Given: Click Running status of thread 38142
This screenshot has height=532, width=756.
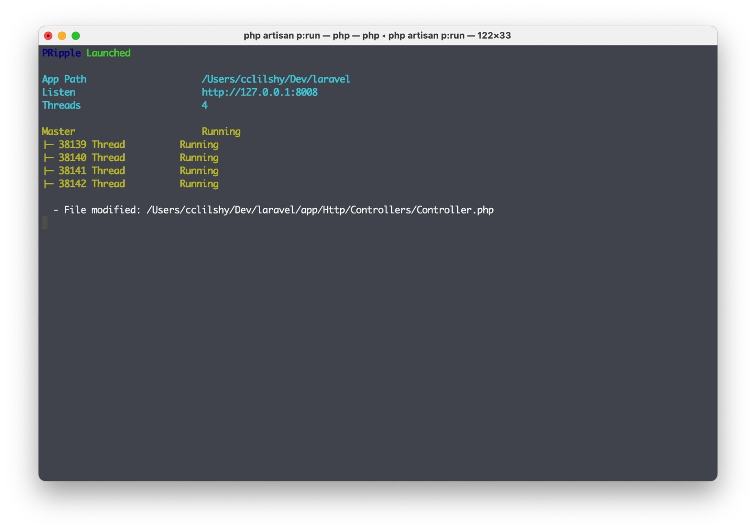Looking at the screenshot, I should click(x=199, y=184).
